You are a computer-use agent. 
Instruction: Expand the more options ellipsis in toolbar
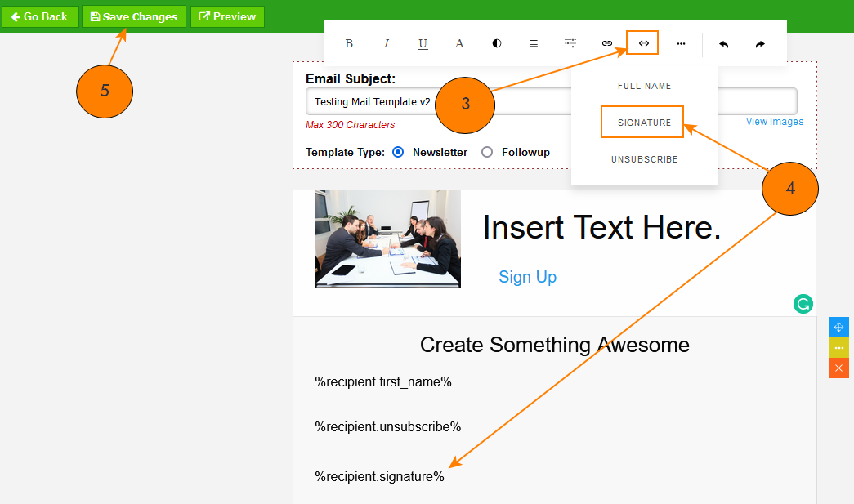681,43
